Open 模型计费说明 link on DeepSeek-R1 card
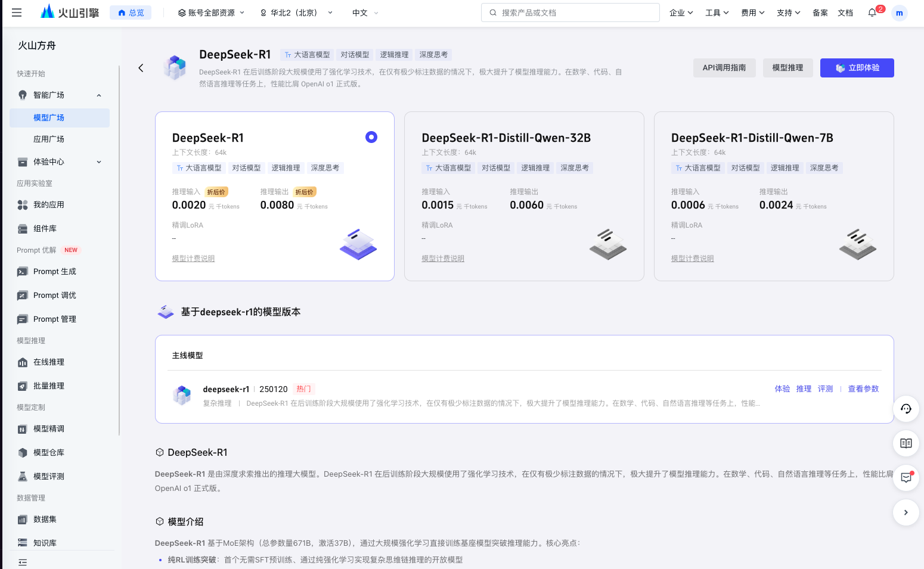Viewport: 924px width, 569px height. pyautogui.click(x=193, y=259)
